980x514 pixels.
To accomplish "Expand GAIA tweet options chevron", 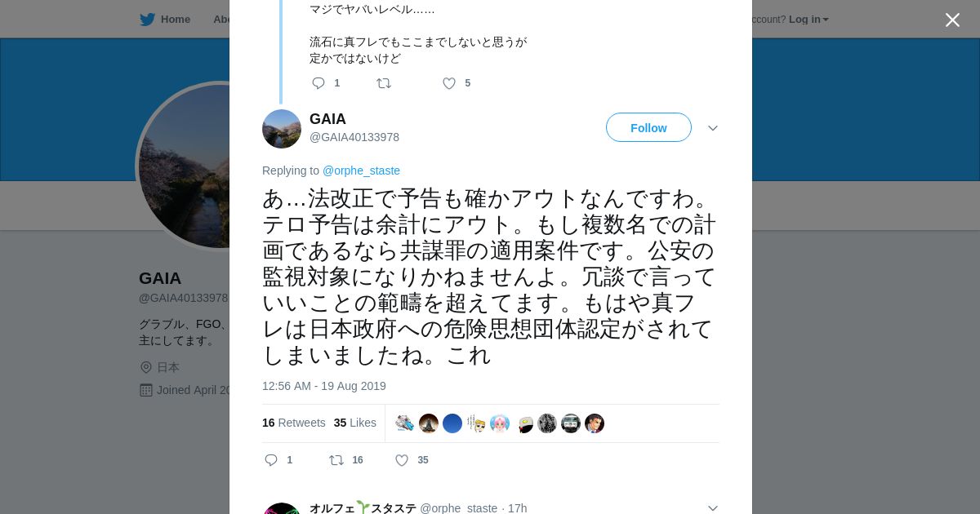I will point(712,128).
